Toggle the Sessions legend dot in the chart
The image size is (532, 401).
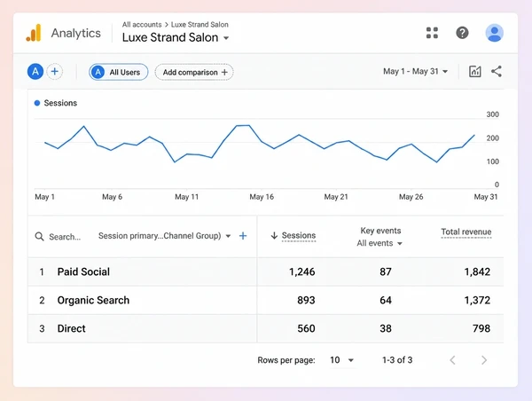(37, 103)
